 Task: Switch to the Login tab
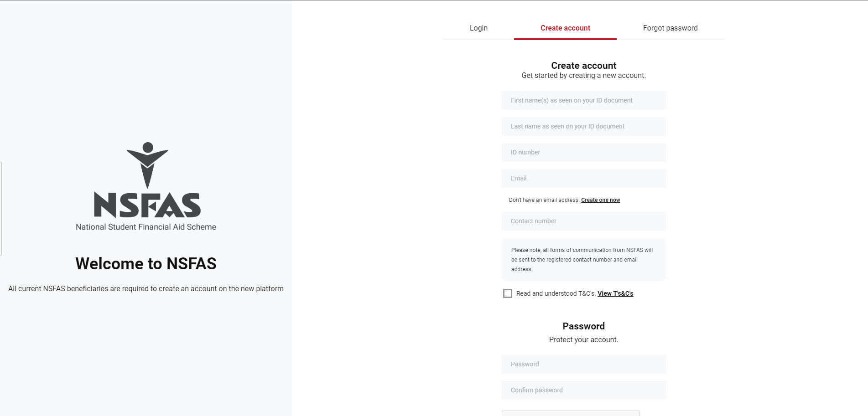478,28
